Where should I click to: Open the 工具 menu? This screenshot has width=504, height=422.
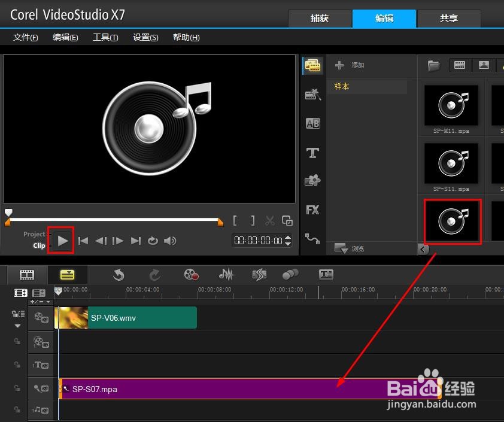[x=105, y=37]
